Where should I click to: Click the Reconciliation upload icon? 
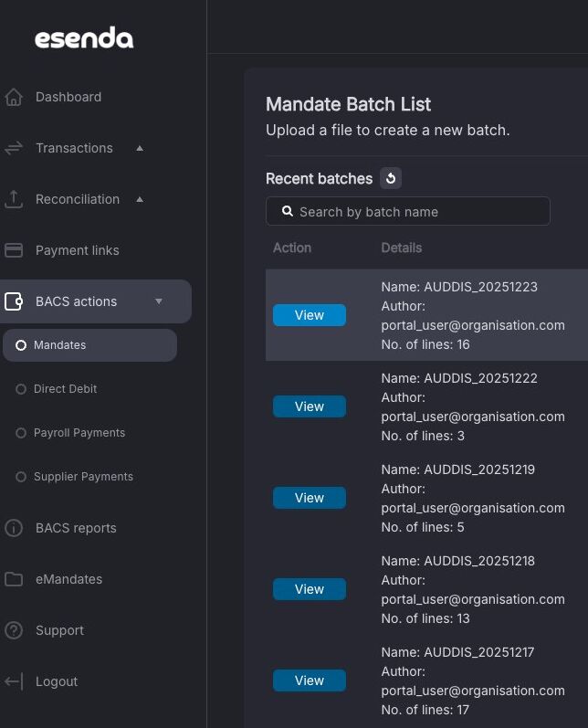(x=14, y=199)
